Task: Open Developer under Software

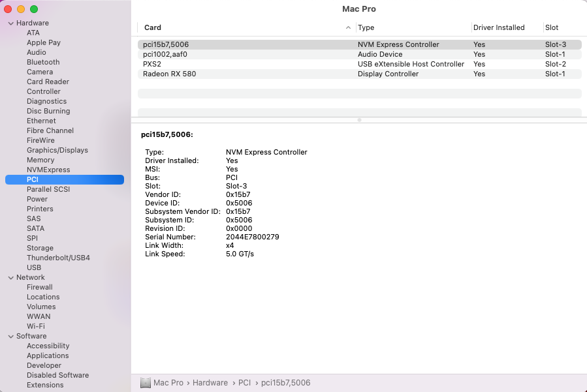Action: 44,365
